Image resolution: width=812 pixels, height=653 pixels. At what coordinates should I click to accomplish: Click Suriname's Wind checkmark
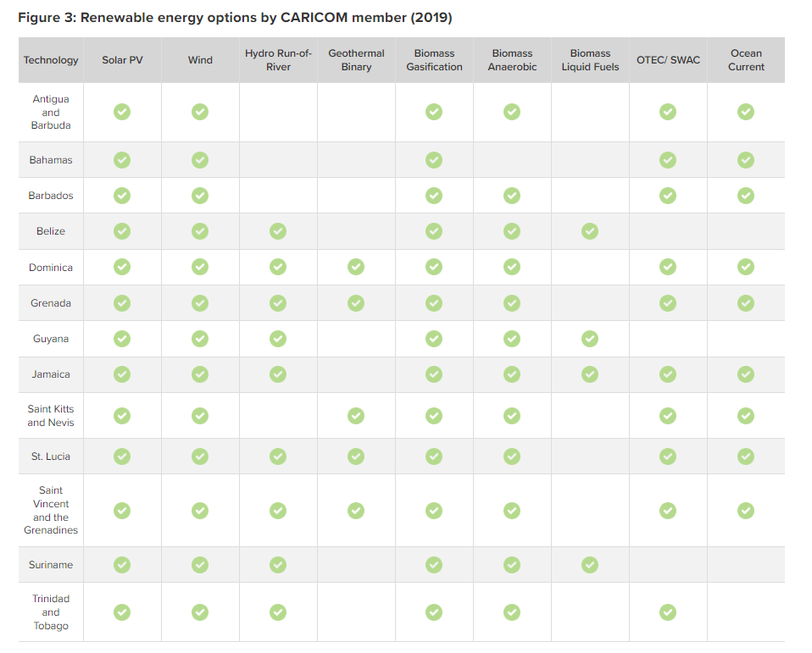click(200, 565)
